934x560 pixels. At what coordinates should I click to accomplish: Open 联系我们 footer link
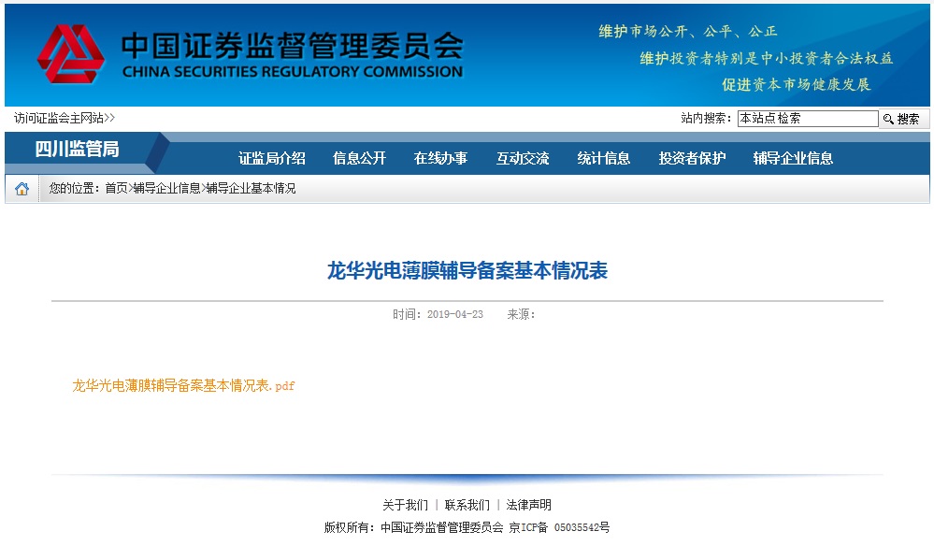pyautogui.click(x=467, y=505)
